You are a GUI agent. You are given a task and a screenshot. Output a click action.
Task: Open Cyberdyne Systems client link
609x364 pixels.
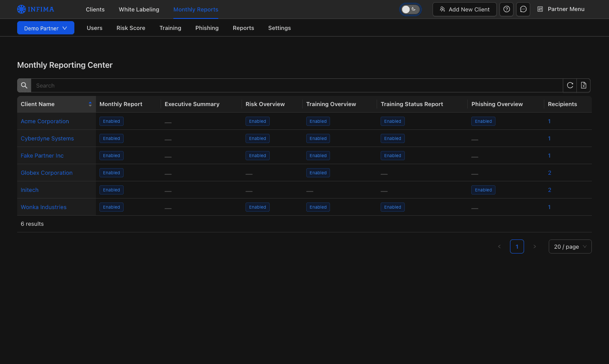click(x=47, y=138)
